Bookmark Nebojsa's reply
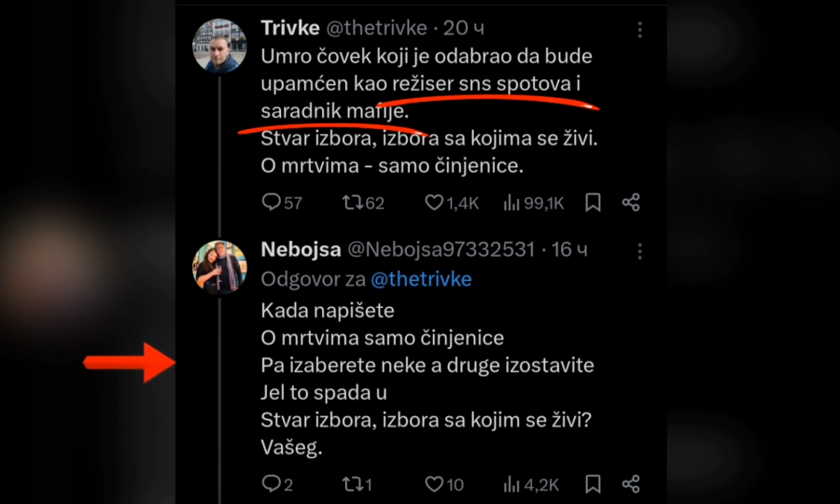 point(593,483)
